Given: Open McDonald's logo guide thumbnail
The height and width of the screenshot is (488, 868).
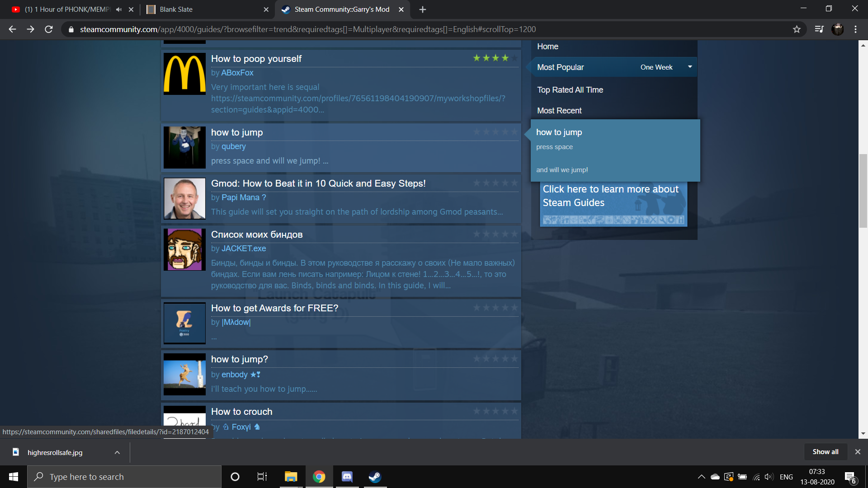Looking at the screenshot, I should pyautogui.click(x=184, y=74).
